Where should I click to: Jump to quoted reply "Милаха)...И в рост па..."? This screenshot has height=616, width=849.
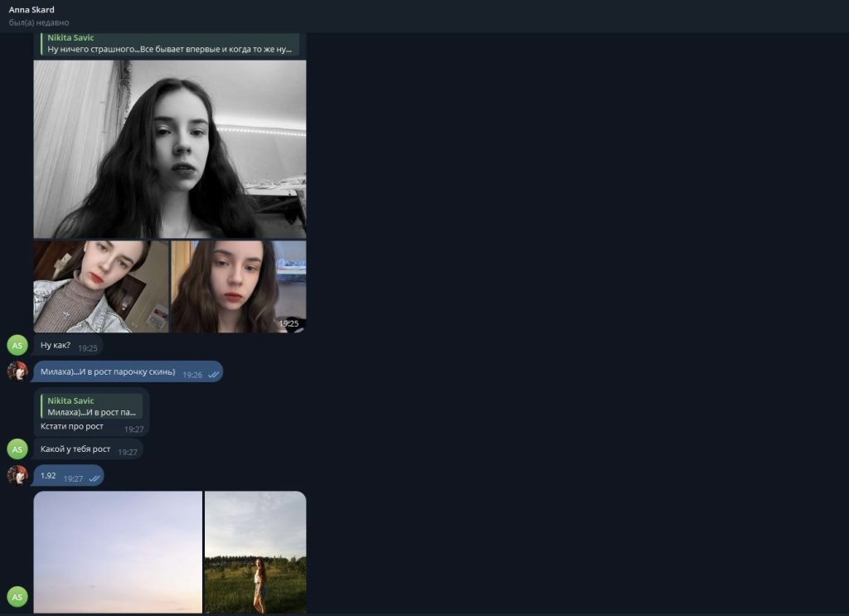[91, 406]
